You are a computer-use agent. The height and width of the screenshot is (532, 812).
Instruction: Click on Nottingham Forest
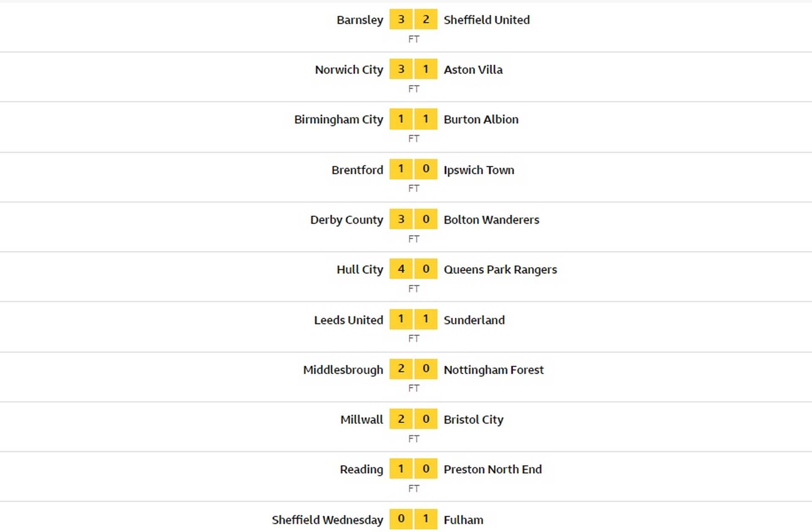coord(493,370)
